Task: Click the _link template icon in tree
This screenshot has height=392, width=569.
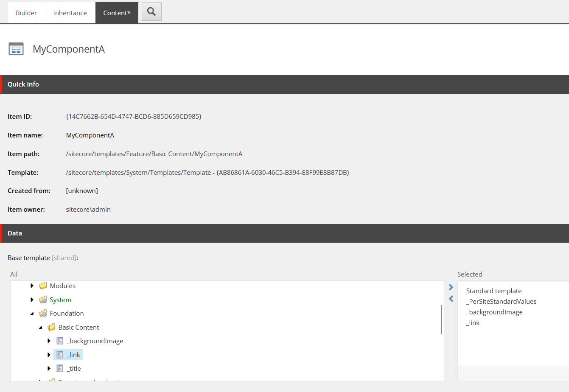Action: coord(60,355)
